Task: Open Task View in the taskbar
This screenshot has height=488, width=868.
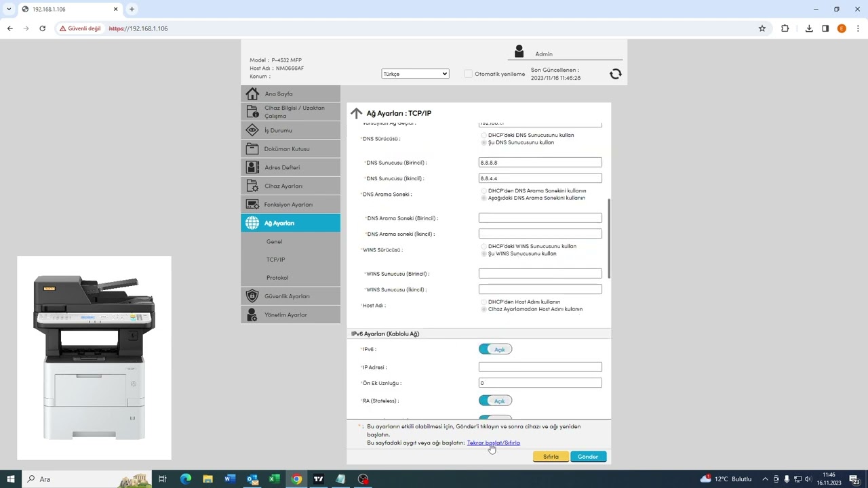Action: pyautogui.click(x=163, y=479)
